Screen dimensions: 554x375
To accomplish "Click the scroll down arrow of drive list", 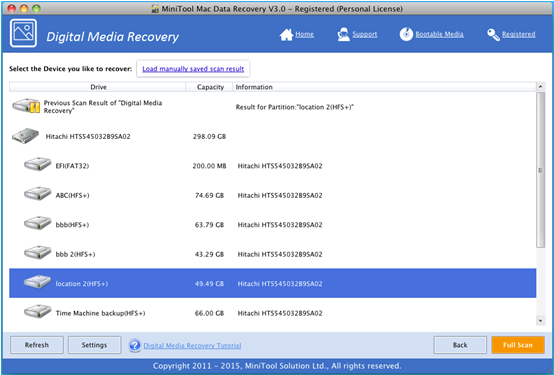I will click(x=541, y=321).
